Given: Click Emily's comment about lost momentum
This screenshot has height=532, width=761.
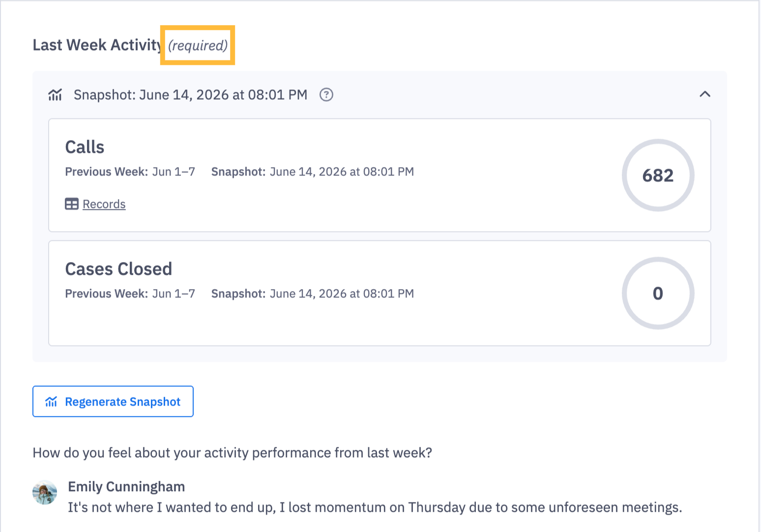Looking at the screenshot, I should point(375,507).
